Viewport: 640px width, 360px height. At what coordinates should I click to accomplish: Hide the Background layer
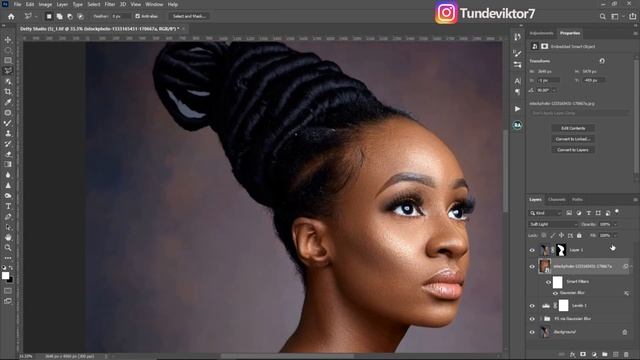532,332
